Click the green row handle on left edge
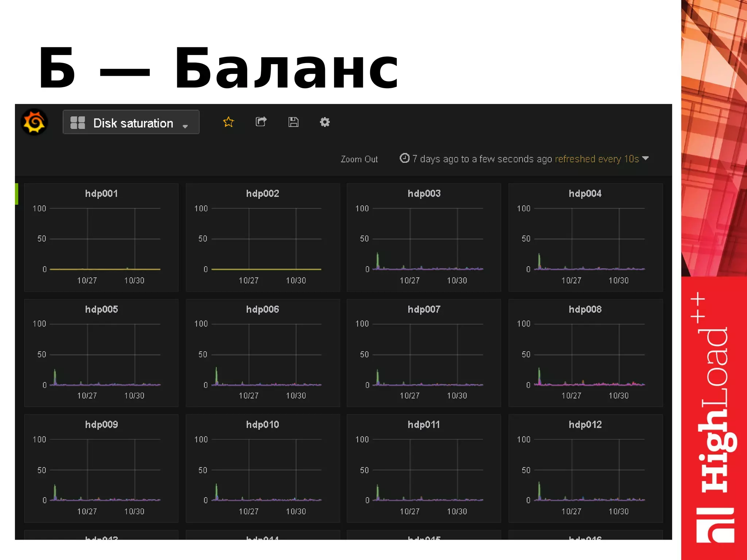Viewport: 747px width, 560px height. click(x=16, y=194)
